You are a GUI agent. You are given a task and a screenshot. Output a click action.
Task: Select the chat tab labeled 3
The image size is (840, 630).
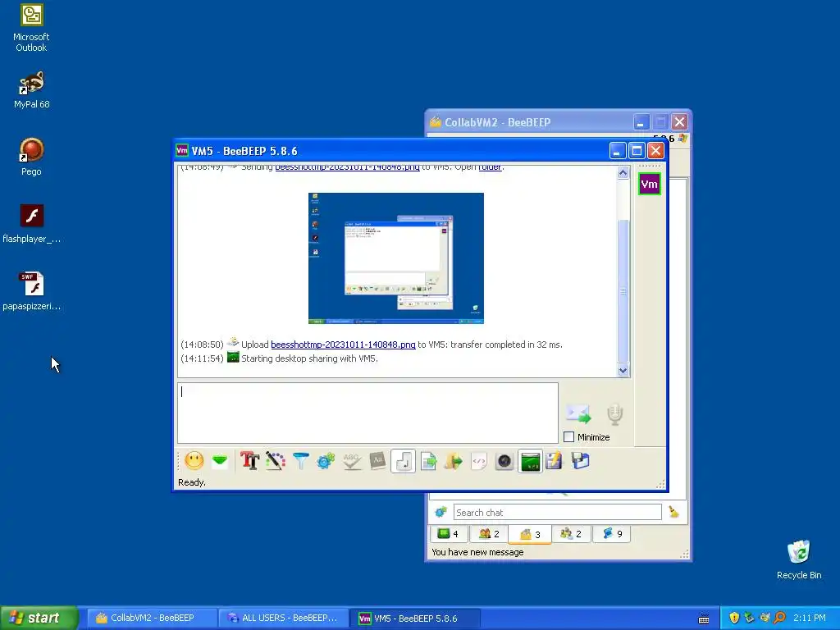[x=530, y=534]
